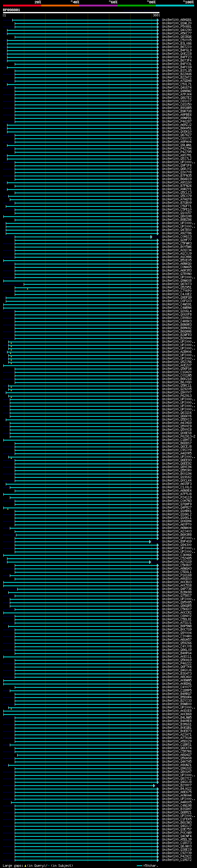
Task: Open hit UniRef100_B9R7U8
Action: [176, 111]
